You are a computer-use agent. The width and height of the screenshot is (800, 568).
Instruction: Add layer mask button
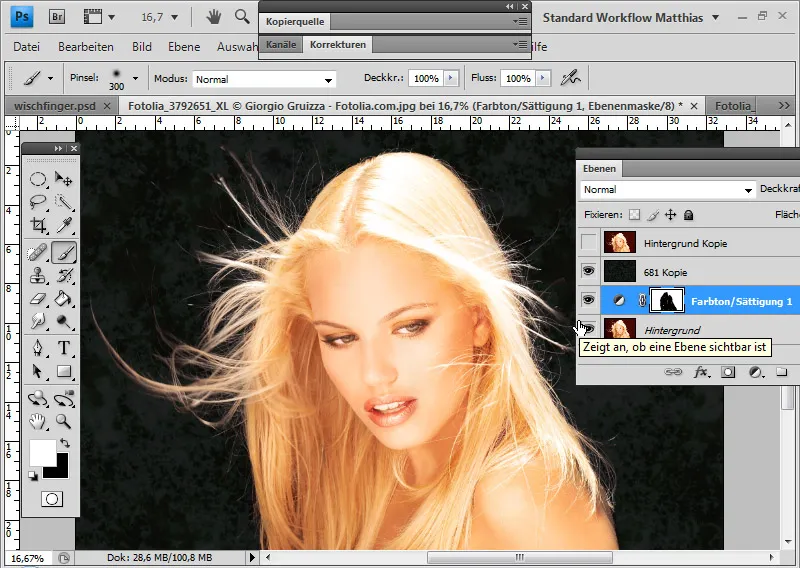(728, 372)
